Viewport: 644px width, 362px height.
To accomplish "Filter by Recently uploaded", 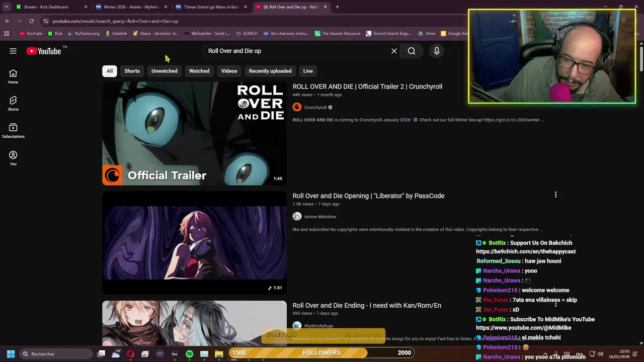I will pos(270,71).
